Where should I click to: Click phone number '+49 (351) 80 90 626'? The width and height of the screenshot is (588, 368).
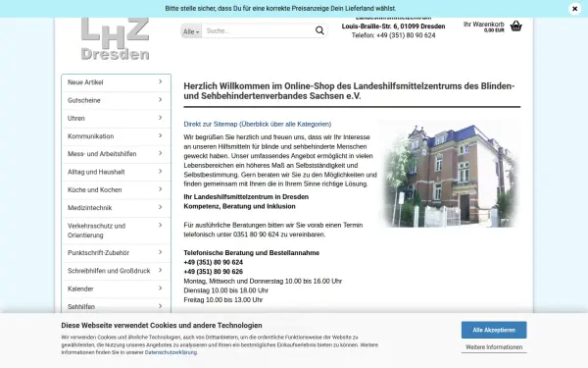coord(214,272)
